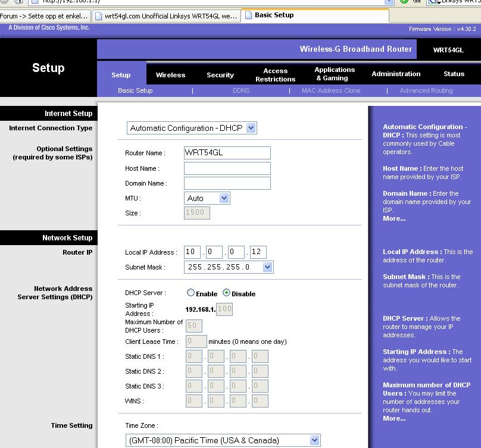Viewport: 481px width, 448px height.
Task: Click page icon on wrt54gl.com browser tab
Action: 98,16
